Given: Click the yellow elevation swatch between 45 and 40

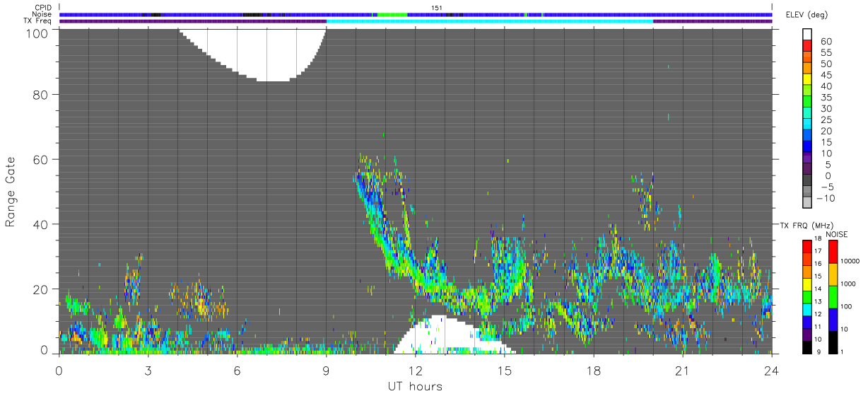Looking at the screenshot, I should tap(807, 79).
